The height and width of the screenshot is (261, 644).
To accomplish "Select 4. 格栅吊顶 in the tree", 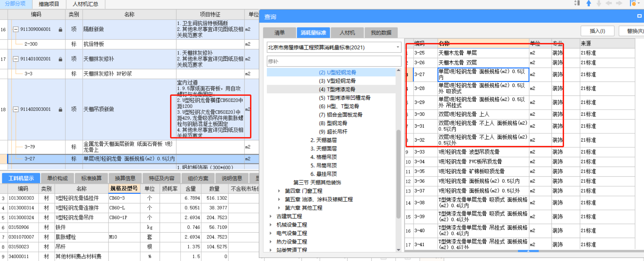I will [324, 157].
